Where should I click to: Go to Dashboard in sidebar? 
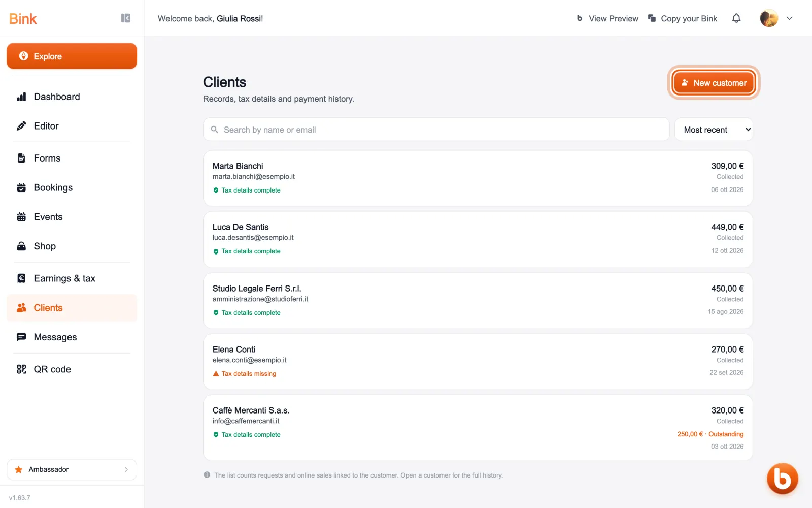(x=72, y=97)
